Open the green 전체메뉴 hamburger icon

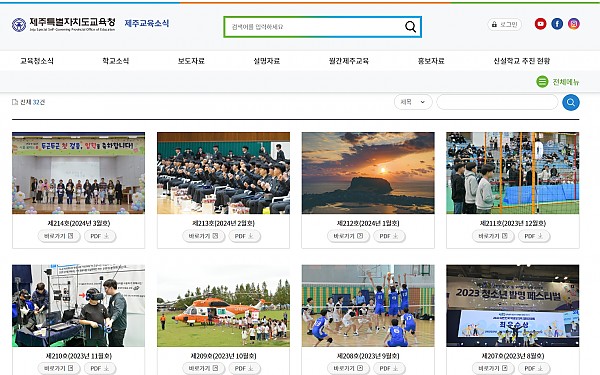[x=542, y=82]
